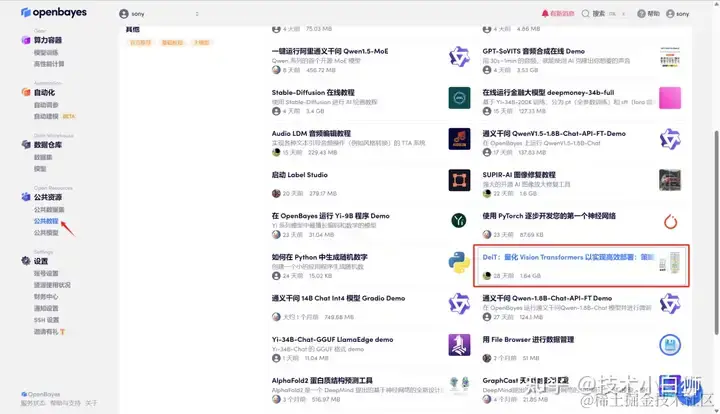720x414 pixels.
Task: Click the GPT-SoVITS tutorial thumbnail
Action: 670,56
